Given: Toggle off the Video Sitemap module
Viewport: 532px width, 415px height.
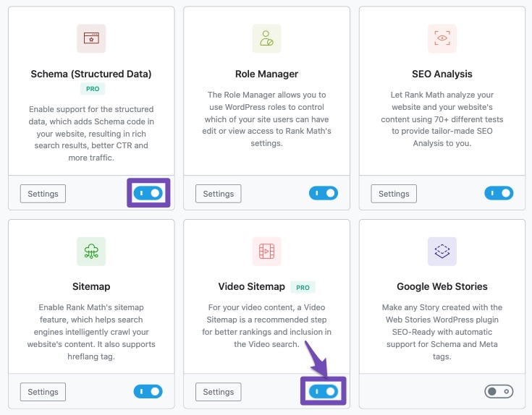Looking at the screenshot, I should (x=324, y=392).
